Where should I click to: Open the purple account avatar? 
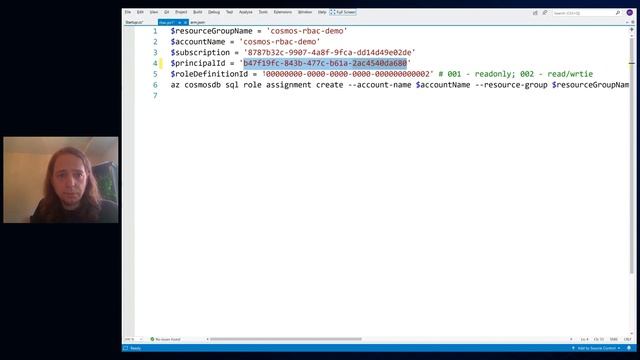[630, 13]
